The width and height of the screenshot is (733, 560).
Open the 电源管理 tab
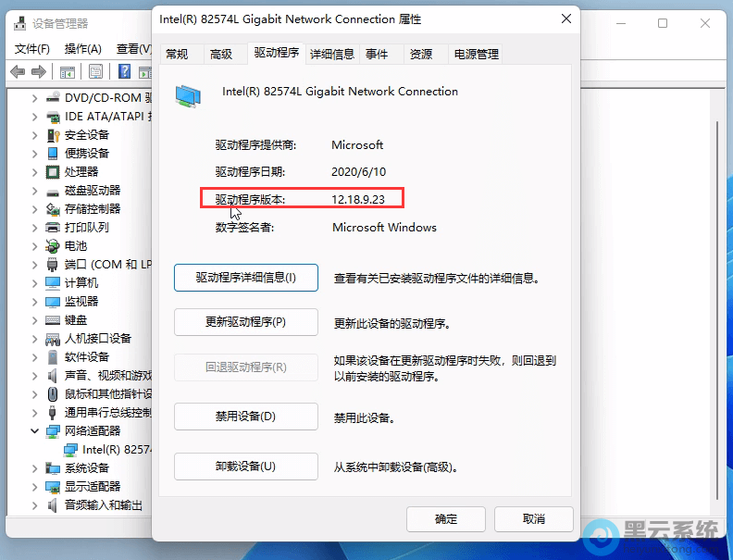tap(476, 55)
